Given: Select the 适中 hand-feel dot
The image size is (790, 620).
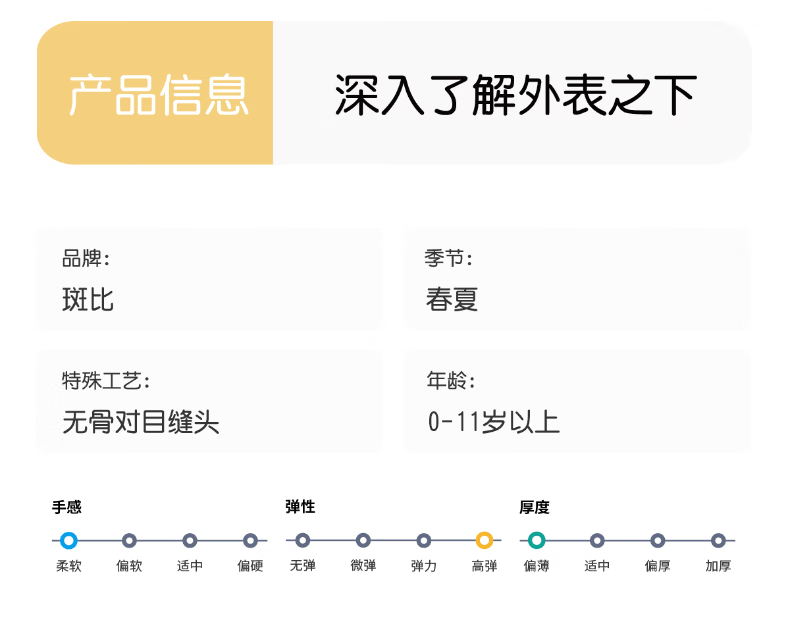Looking at the screenshot, I should 190,541.
